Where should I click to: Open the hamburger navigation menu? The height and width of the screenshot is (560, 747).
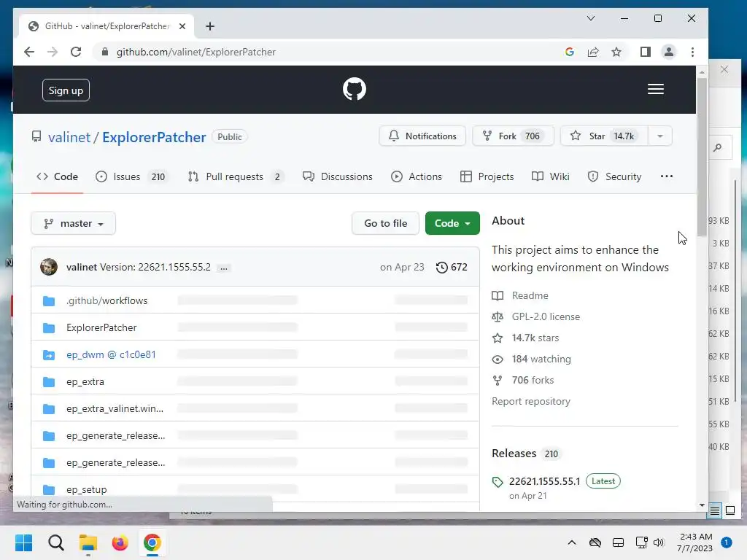click(656, 89)
